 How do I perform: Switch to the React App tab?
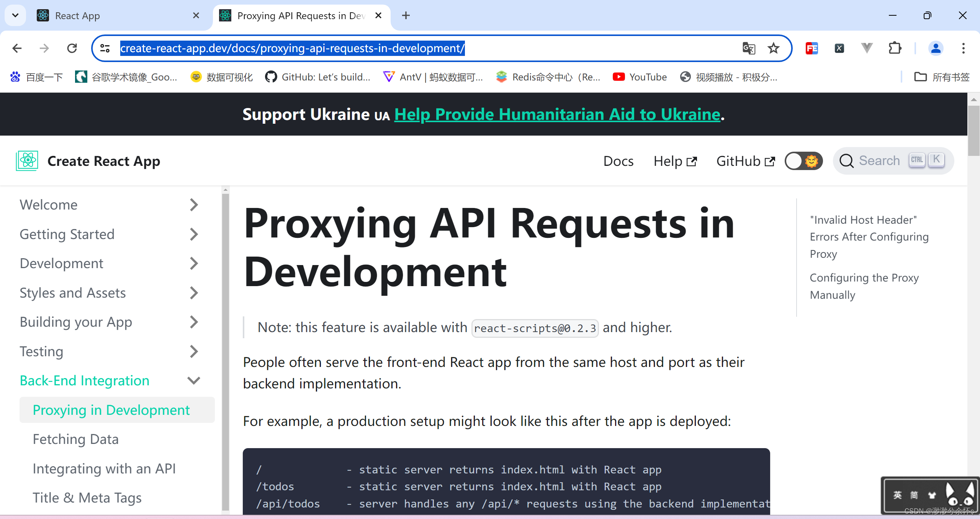coord(115,15)
